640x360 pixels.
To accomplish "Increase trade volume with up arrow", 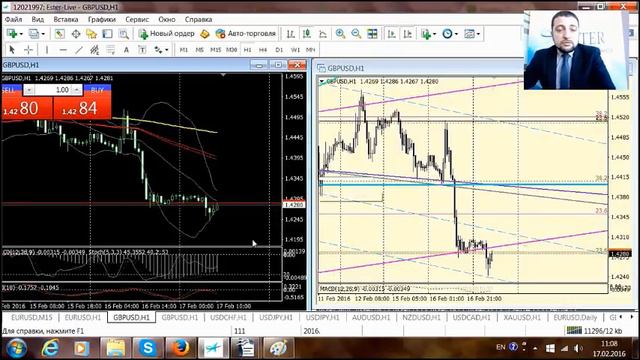I will click(x=77, y=90).
